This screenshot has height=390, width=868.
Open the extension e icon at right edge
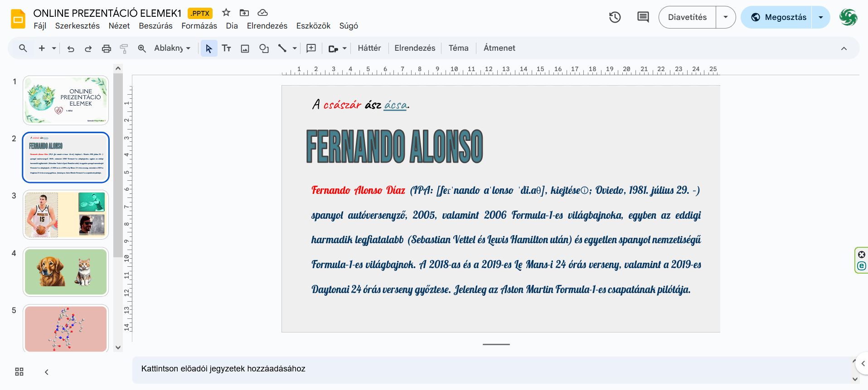pyautogui.click(x=862, y=266)
